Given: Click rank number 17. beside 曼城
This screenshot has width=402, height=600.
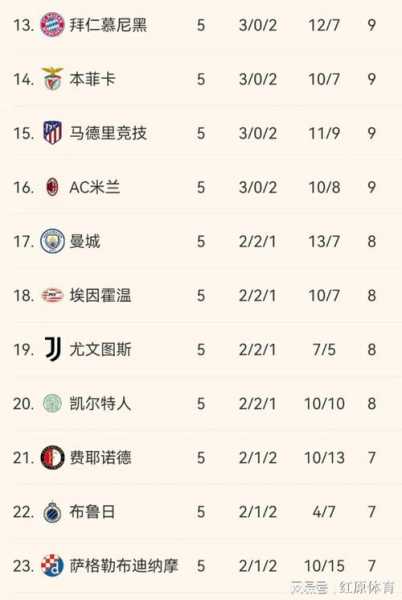Looking at the screenshot, I should click(24, 241).
